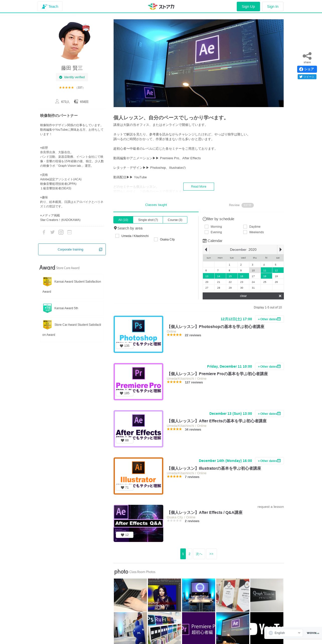Expand the description with Read More
322x644 pixels.
[x=199, y=187]
